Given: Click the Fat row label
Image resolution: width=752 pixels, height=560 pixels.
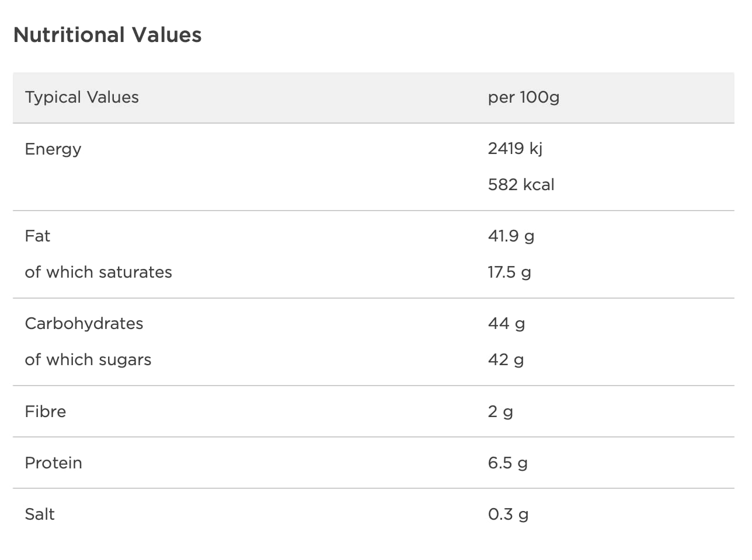Looking at the screenshot, I should tap(37, 236).
